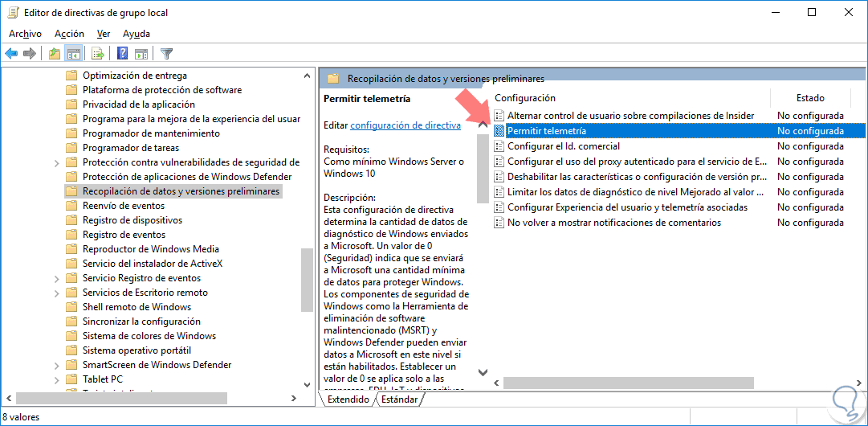Image resolution: width=868 pixels, height=426 pixels.
Task: Click the settings list horizontal scroll right arrow
Action: pos(859,383)
